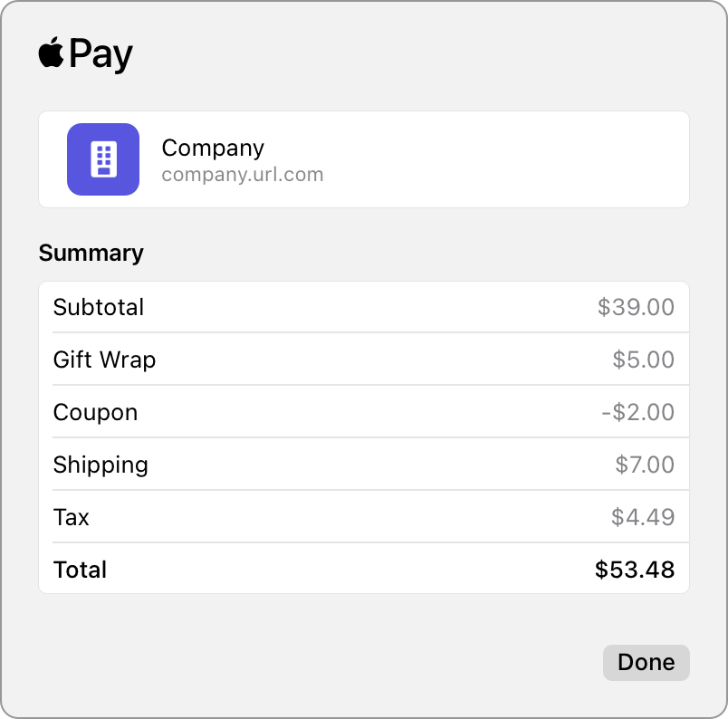This screenshot has height=719, width=728.
Task: Select the Company name text
Action: (x=212, y=148)
